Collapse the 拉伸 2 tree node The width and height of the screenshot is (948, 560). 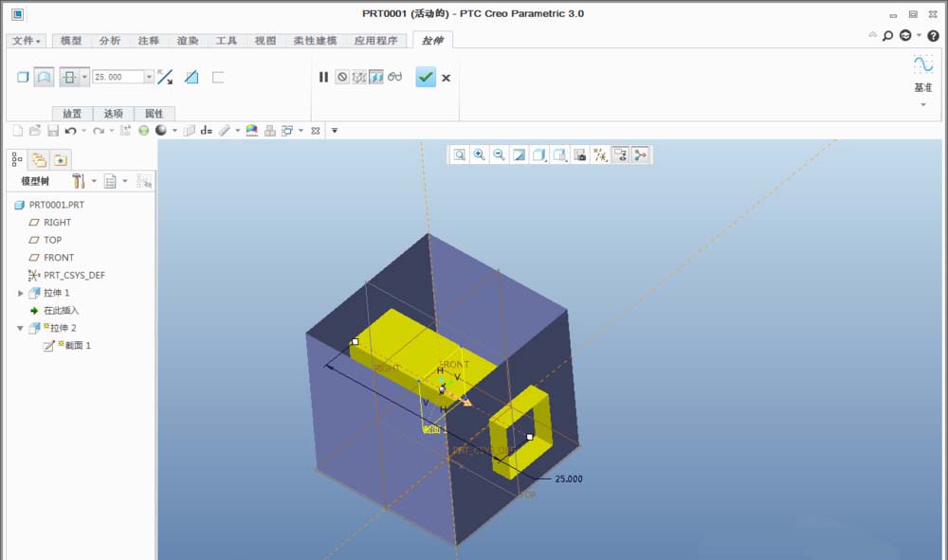click(21, 328)
